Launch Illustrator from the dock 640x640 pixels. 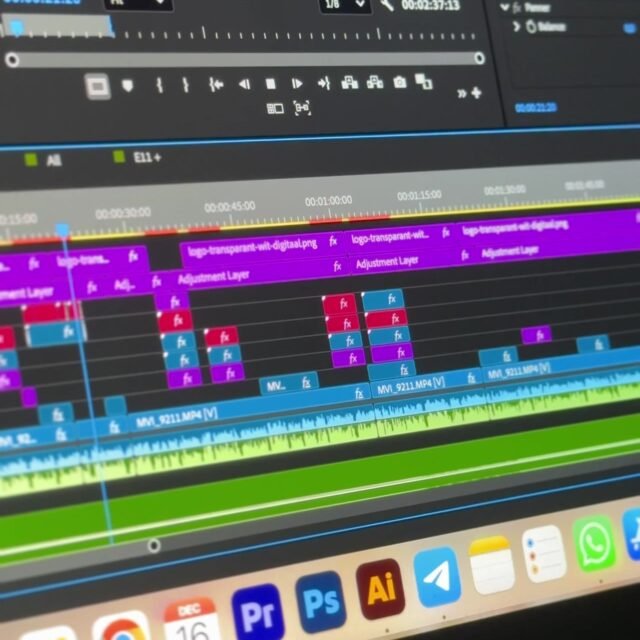380,588
